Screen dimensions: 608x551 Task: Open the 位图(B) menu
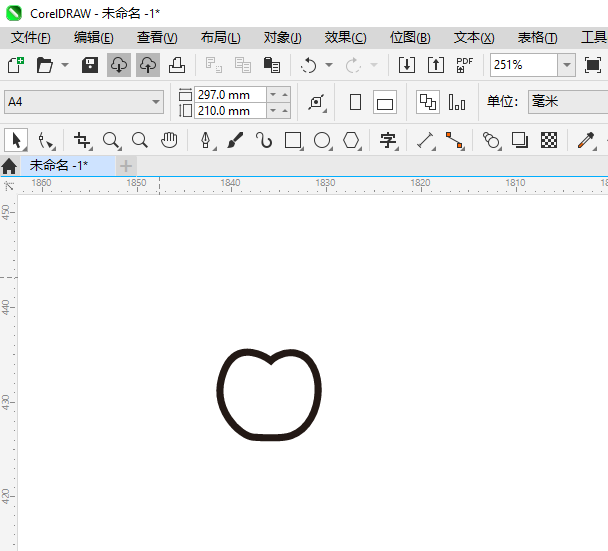410,38
